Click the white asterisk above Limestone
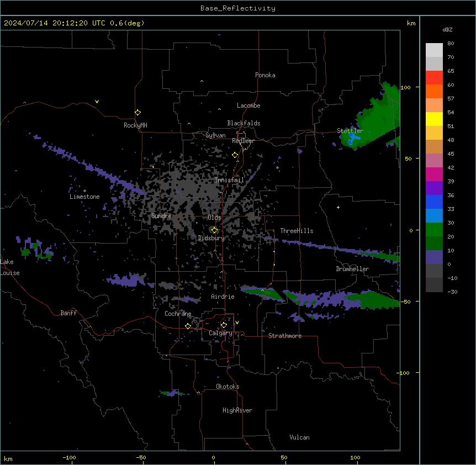 tap(84, 191)
